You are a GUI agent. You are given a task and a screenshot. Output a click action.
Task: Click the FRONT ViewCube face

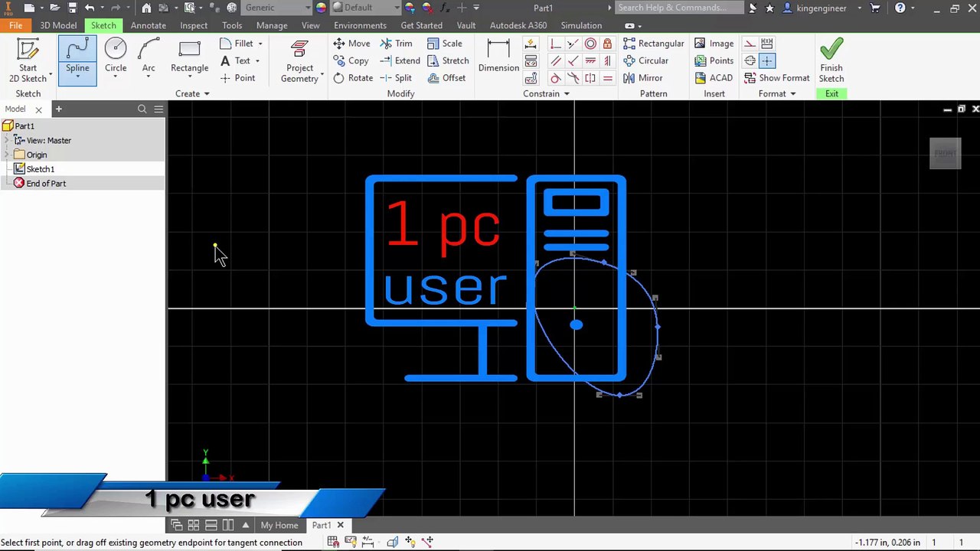(x=946, y=153)
